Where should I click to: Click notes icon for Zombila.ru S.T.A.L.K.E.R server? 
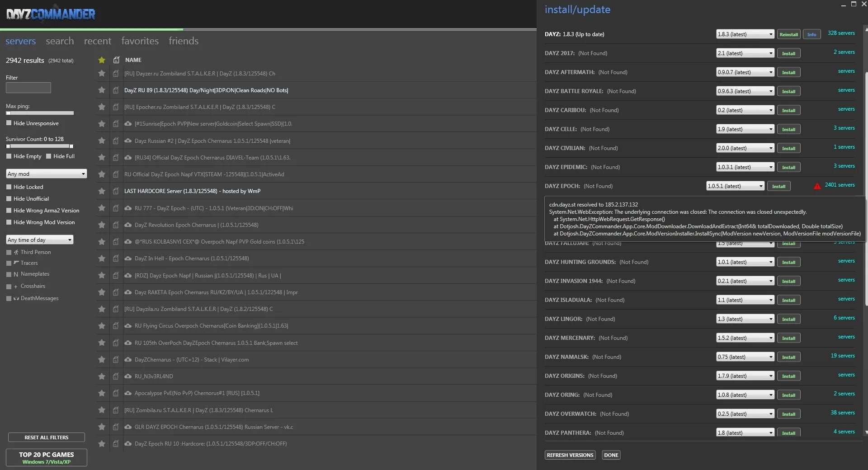point(116,410)
